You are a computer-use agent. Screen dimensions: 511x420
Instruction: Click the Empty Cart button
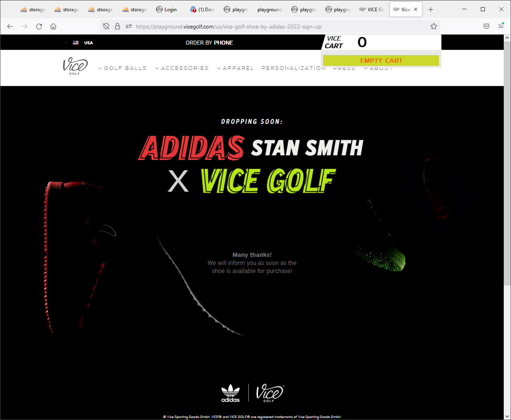coord(381,61)
